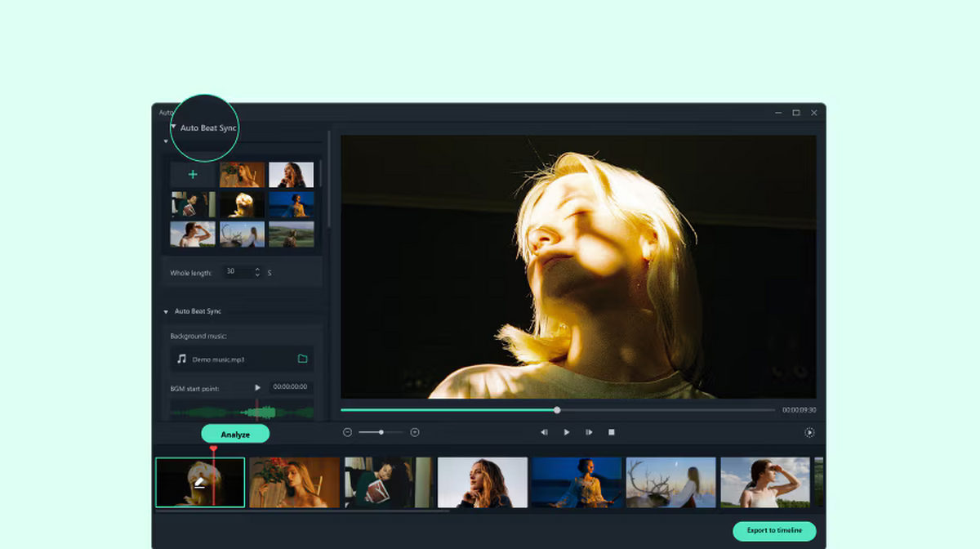Step back to the previous frame
Screen dimensions: 980x549
pyautogui.click(x=544, y=432)
